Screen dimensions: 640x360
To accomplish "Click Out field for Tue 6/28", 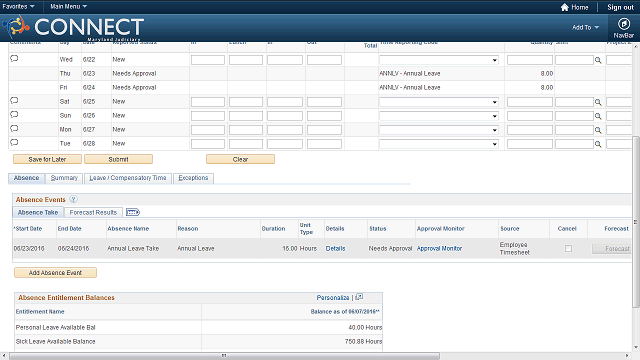I will 324,144.
